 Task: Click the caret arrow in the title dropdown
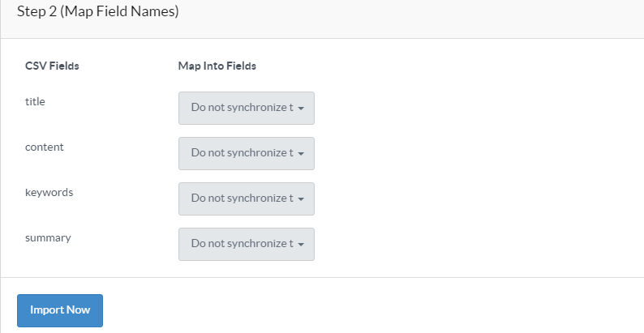[301, 109]
